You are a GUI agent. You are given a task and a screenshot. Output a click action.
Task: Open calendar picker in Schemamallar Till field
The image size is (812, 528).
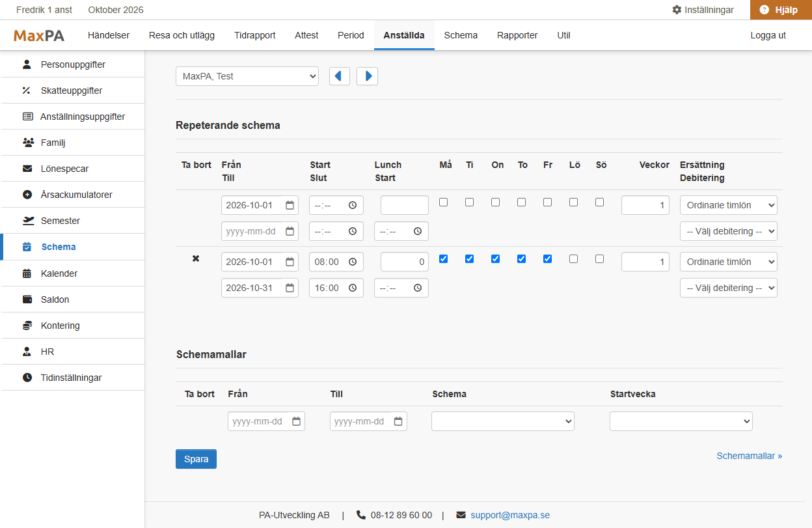click(399, 421)
